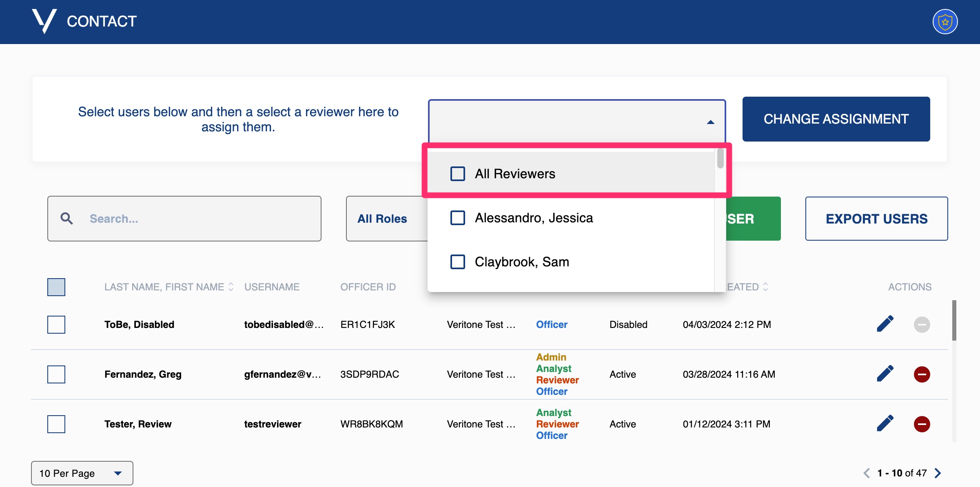Edit the Fernandez, Greg user
Screen dimensions: 980x487
pos(885,374)
